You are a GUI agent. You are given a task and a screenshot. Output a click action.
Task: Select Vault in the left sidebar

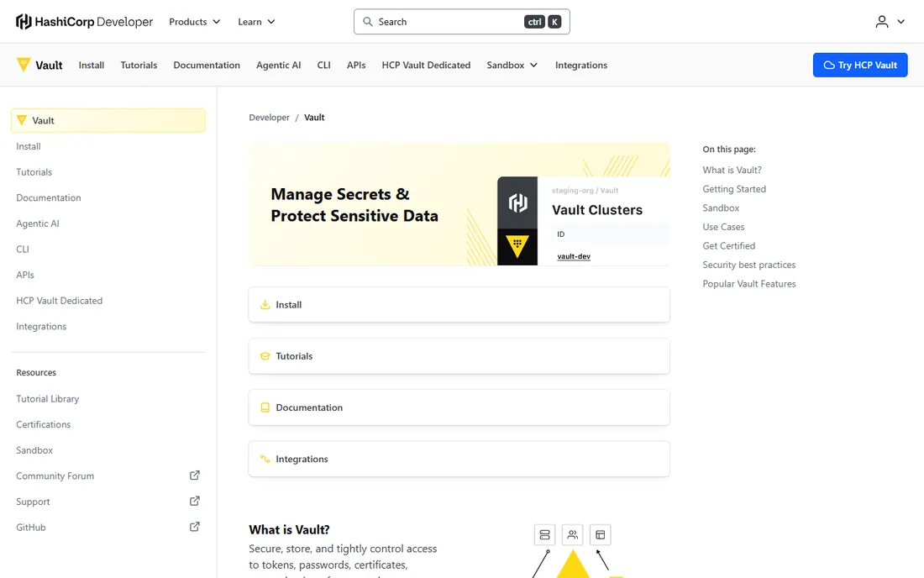(x=108, y=120)
